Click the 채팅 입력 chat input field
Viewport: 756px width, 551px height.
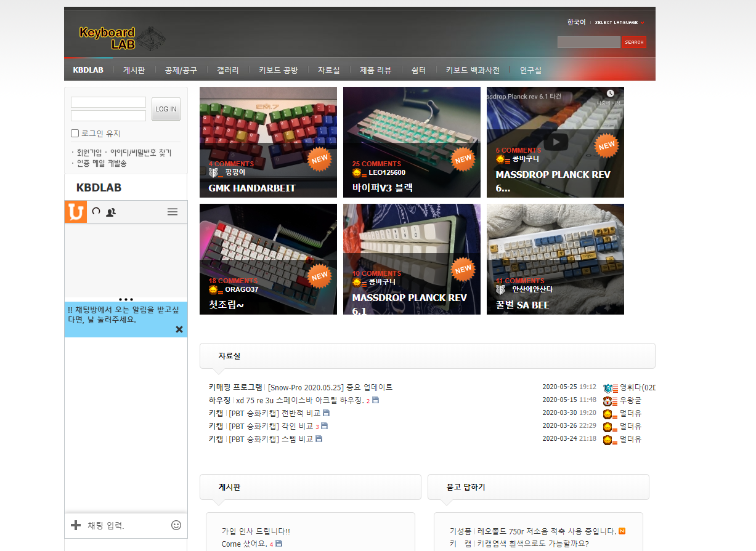tap(126, 525)
